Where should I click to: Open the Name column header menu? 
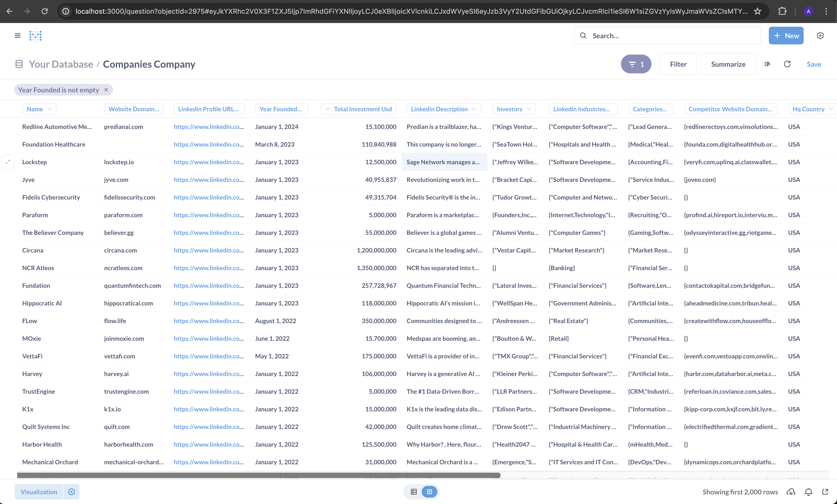coord(39,109)
